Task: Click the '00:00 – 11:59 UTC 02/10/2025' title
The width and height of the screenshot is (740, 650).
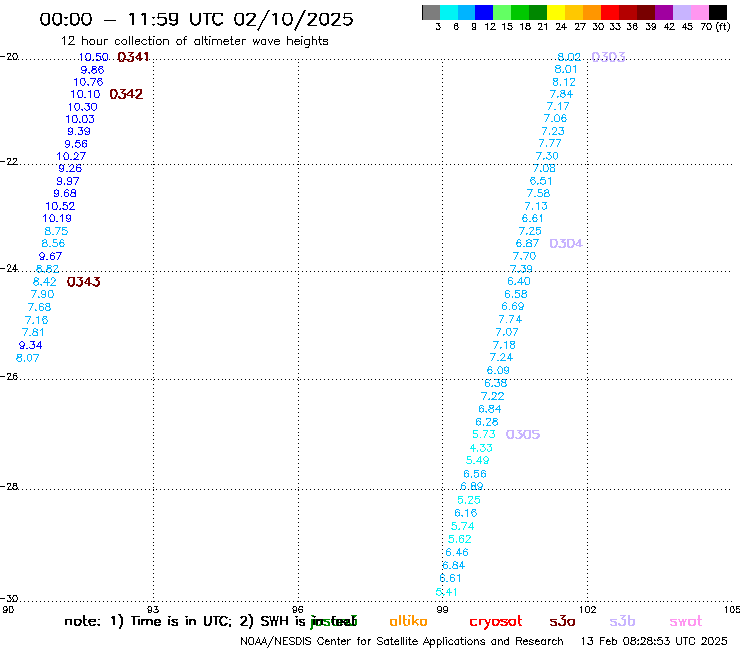Action: click(x=196, y=19)
